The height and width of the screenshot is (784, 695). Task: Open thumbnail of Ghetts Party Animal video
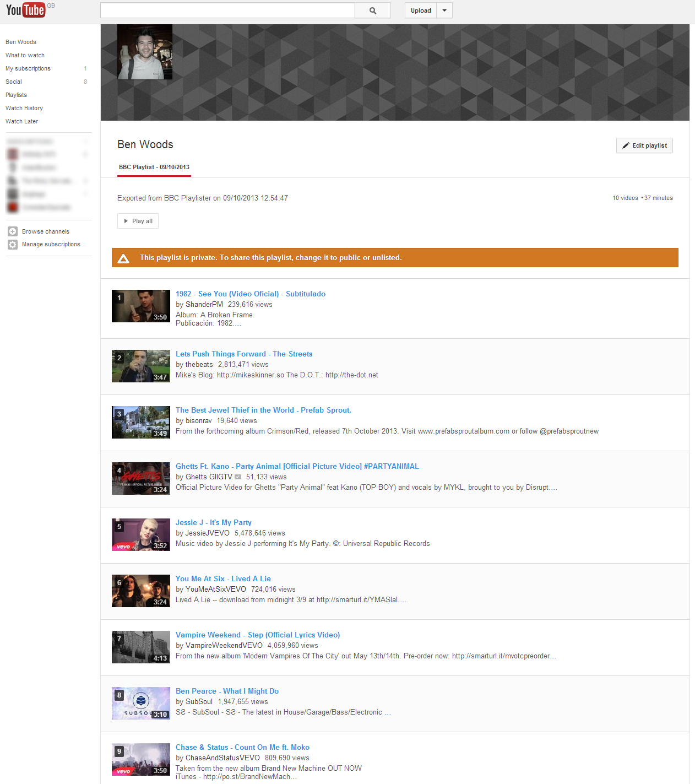tap(141, 478)
